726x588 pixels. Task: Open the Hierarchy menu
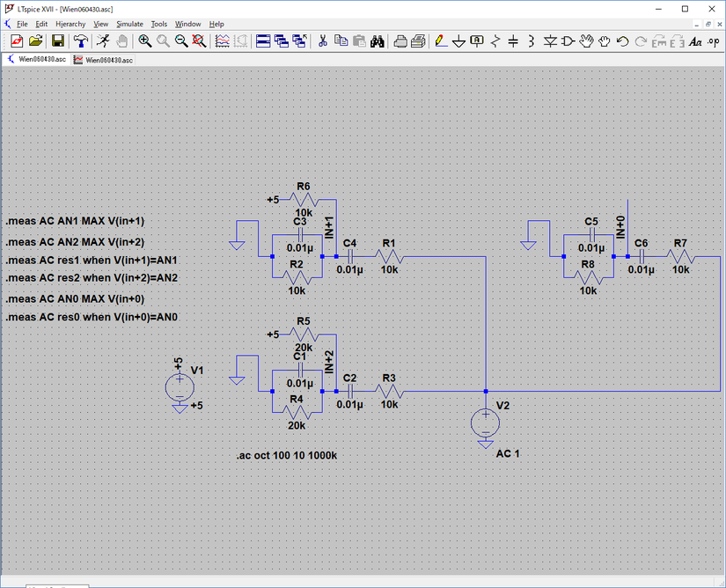pos(70,24)
